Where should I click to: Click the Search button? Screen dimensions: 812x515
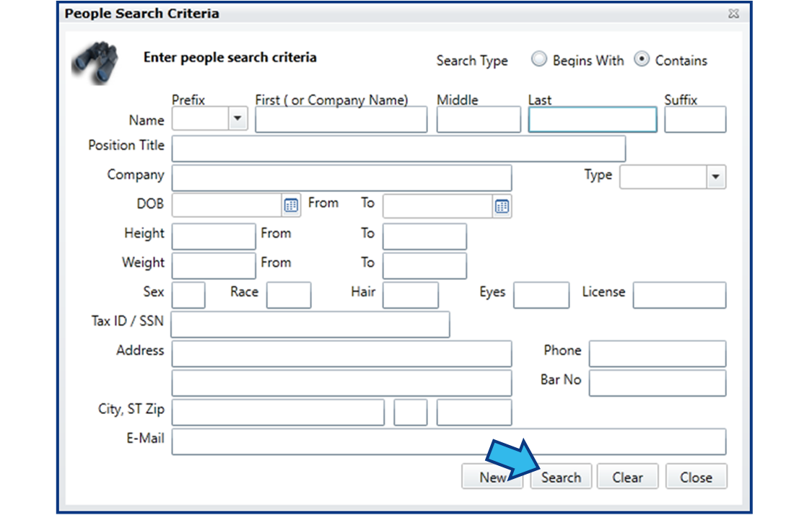pos(561,477)
